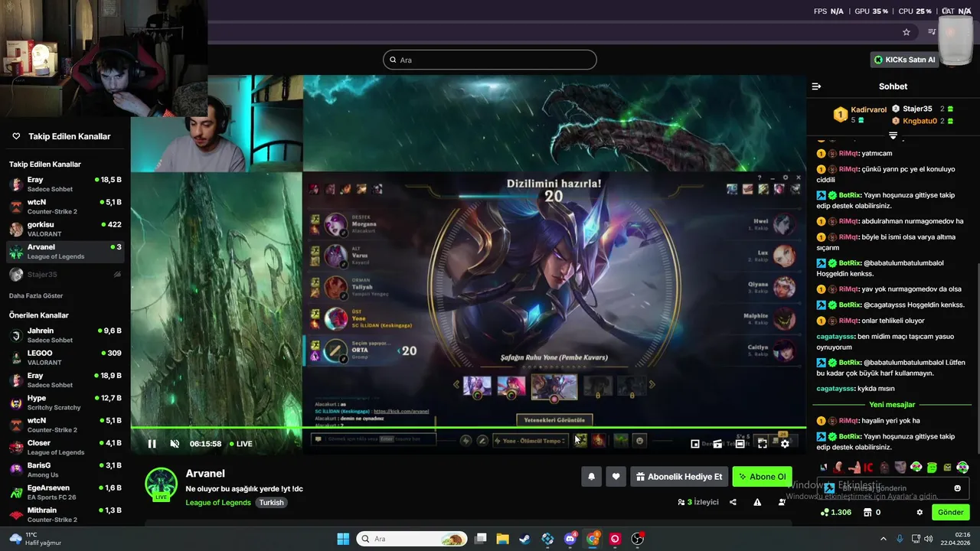
Task: Share the stream via share icon
Action: coord(733,502)
